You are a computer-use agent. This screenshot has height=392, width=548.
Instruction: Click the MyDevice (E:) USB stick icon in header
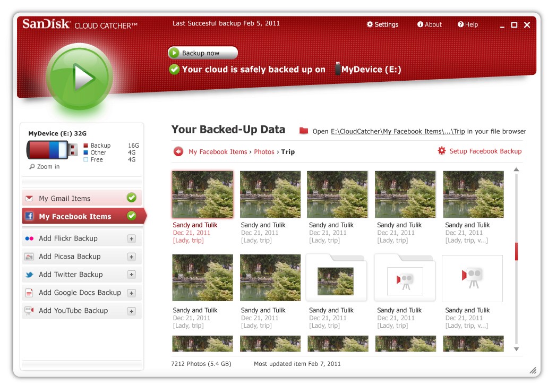(x=338, y=69)
